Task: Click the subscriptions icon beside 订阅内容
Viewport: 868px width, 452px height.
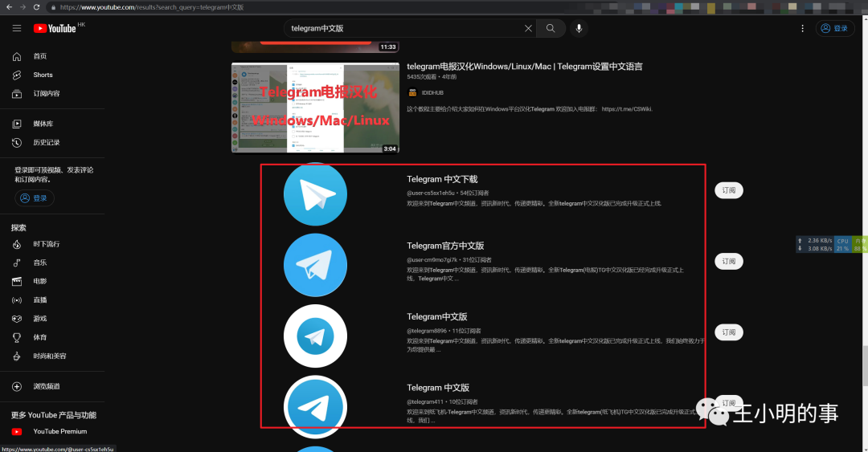Action: tap(17, 93)
